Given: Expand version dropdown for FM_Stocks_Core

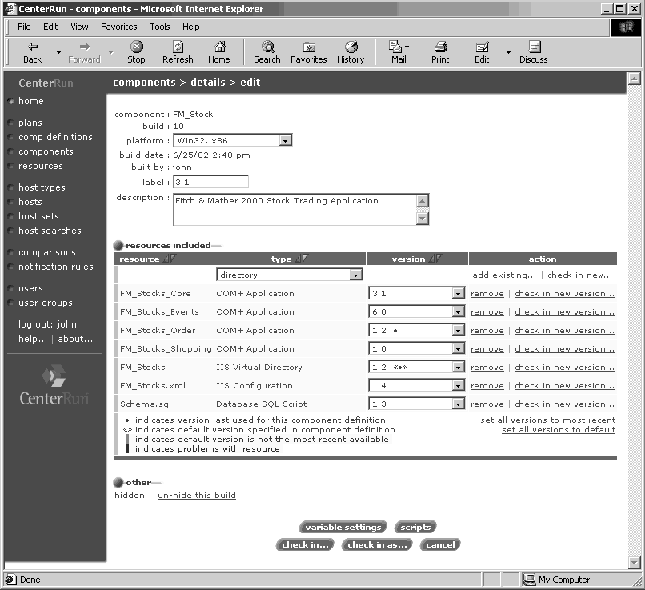Looking at the screenshot, I should click(458, 294).
